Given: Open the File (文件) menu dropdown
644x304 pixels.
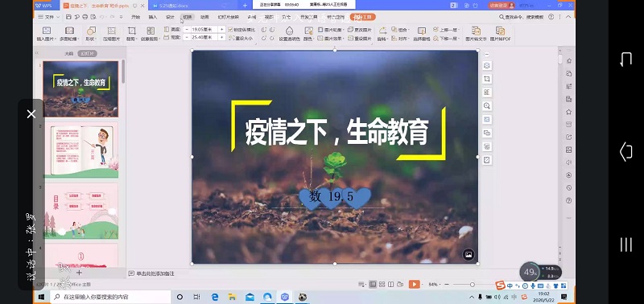Looking at the screenshot, I should (x=49, y=17).
